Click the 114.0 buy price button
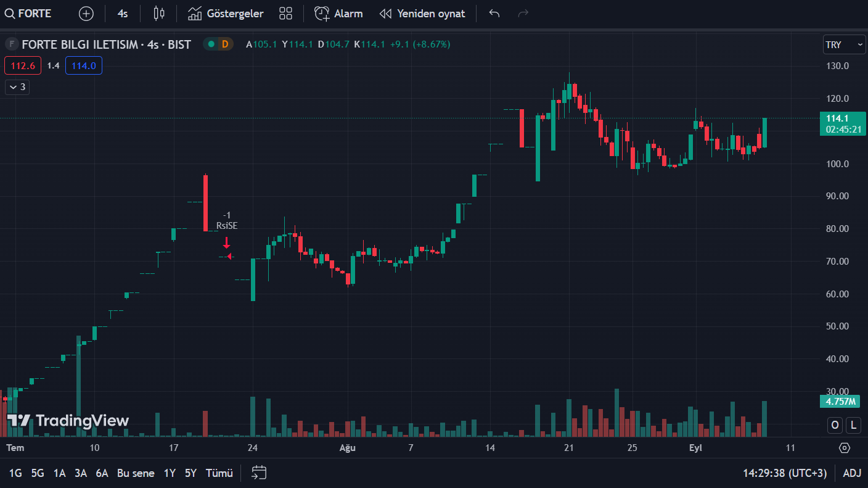Image resolution: width=868 pixels, height=488 pixels. 84,65
